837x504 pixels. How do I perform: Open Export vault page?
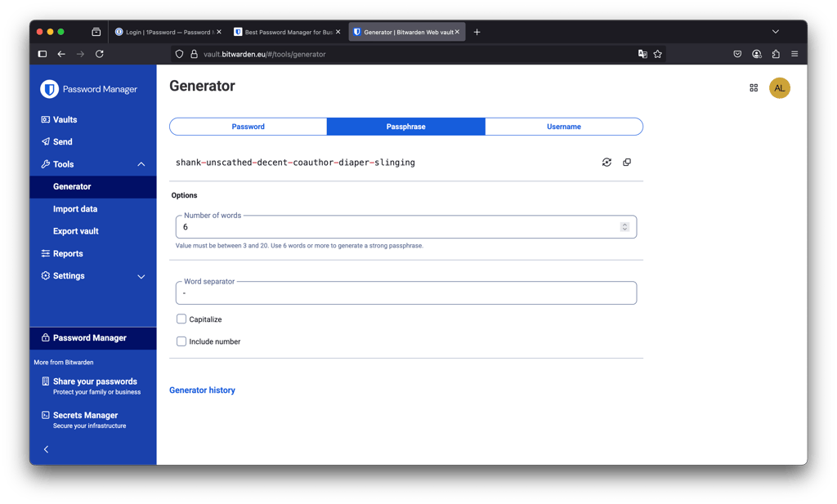click(x=76, y=231)
